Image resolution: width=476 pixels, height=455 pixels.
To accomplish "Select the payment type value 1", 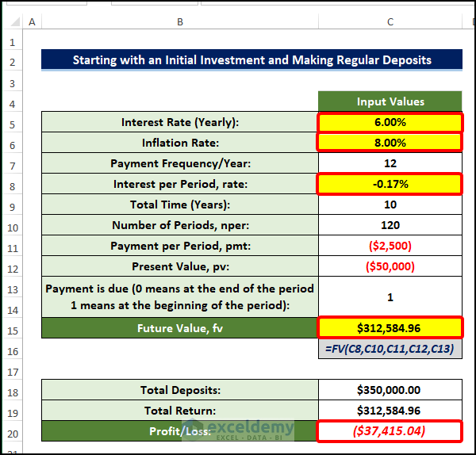I will [x=390, y=297].
